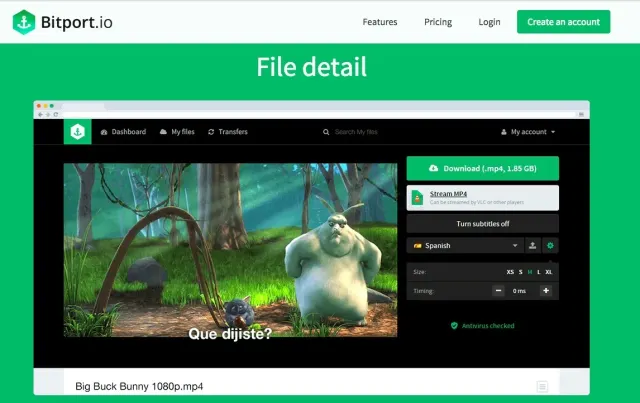The width and height of the screenshot is (640, 403).
Task: Go to Login
Action: click(x=489, y=22)
